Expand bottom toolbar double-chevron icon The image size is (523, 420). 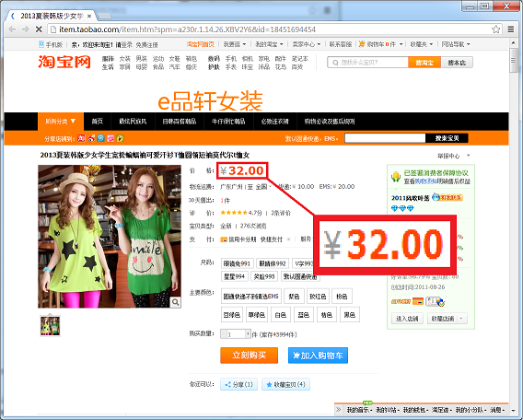339,409
